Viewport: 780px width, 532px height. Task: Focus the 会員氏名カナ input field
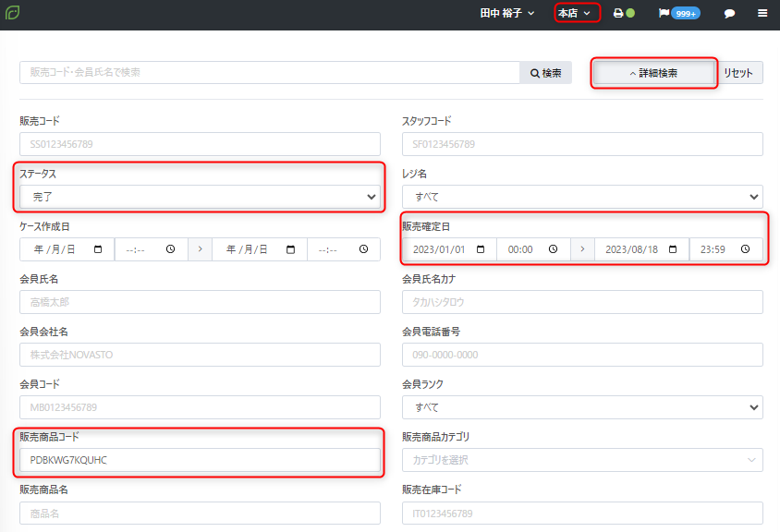click(x=582, y=302)
